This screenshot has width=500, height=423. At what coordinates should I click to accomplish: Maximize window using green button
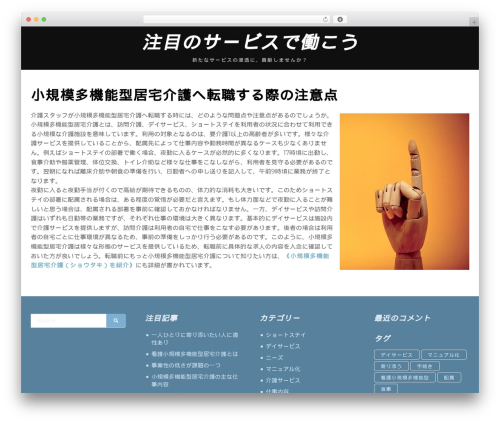tap(44, 19)
